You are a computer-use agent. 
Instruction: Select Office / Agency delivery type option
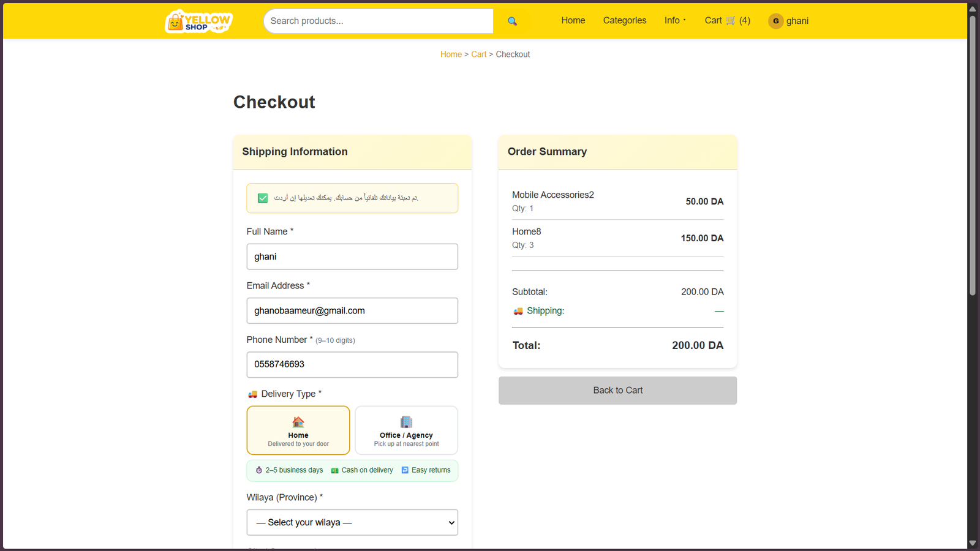(x=407, y=430)
